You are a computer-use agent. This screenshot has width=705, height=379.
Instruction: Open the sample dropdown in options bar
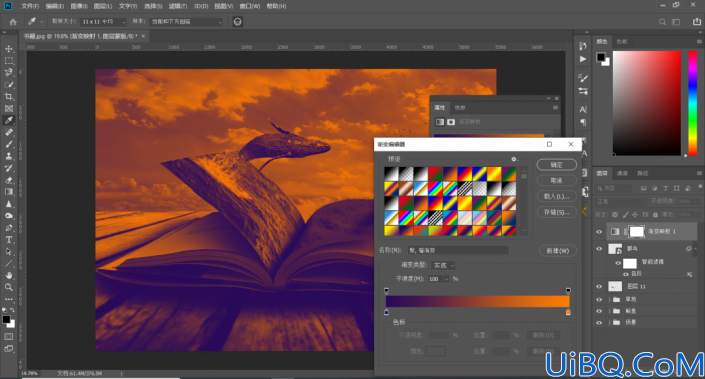(186, 22)
